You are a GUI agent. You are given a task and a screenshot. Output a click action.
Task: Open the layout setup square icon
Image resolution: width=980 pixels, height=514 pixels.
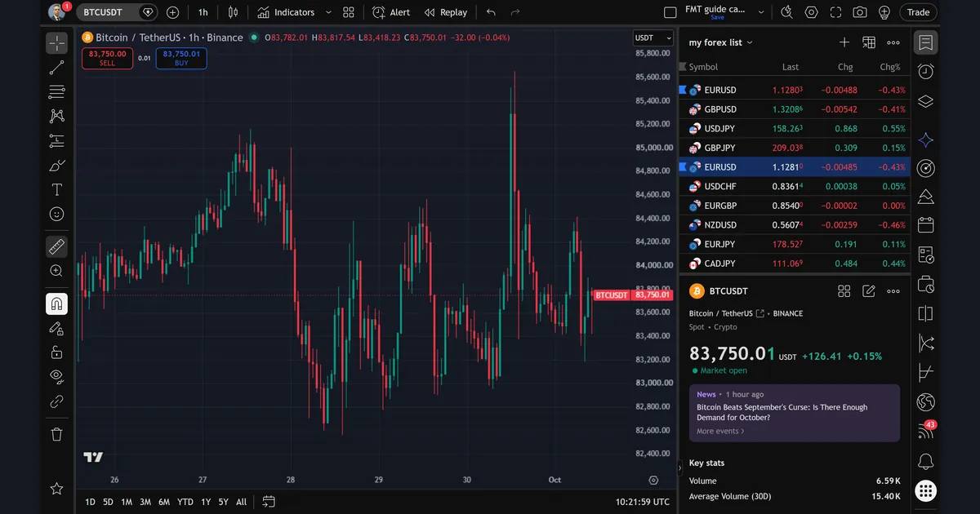[x=670, y=12]
